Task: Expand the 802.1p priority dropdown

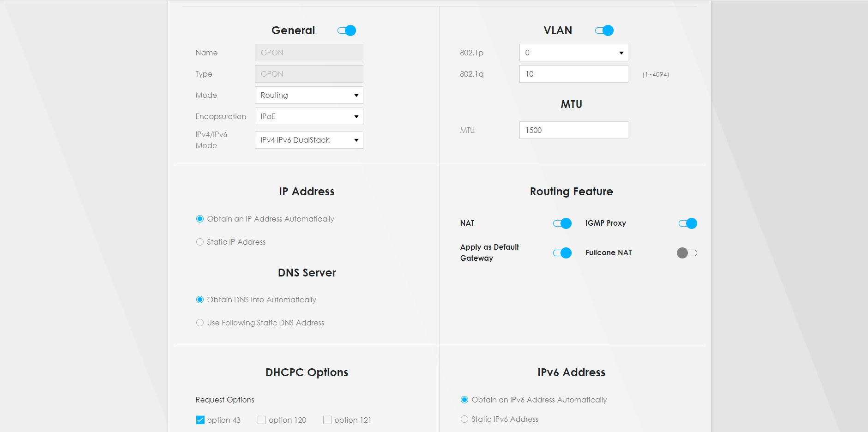Action: 573,53
